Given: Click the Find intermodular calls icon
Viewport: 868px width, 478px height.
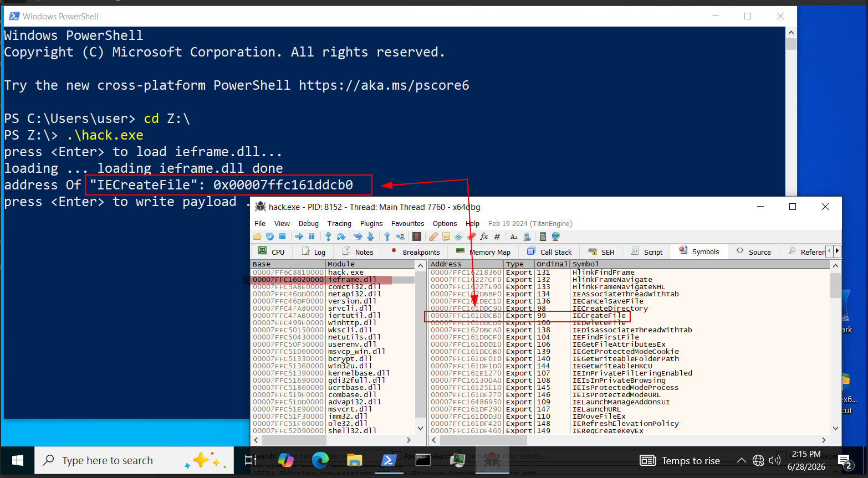Looking at the screenshot, I should [x=527, y=237].
